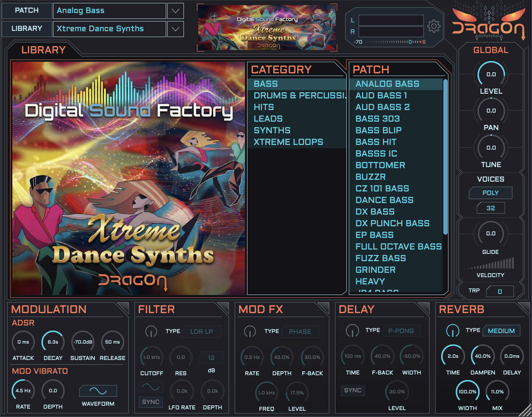Screen dimensions: 532x417
Task: Open the Delay TYPE P-PONG dropdown
Action: coord(401,331)
